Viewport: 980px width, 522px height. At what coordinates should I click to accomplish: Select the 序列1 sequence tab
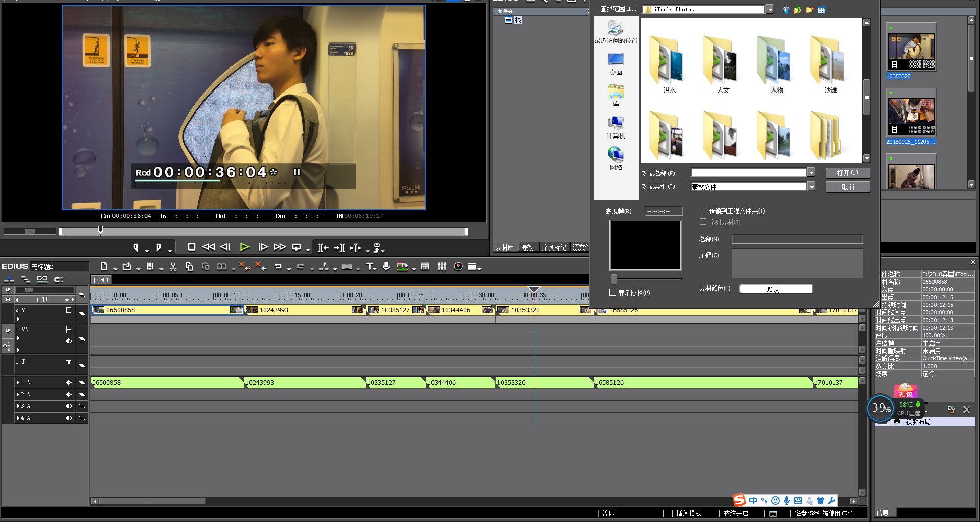coord(101,280)
